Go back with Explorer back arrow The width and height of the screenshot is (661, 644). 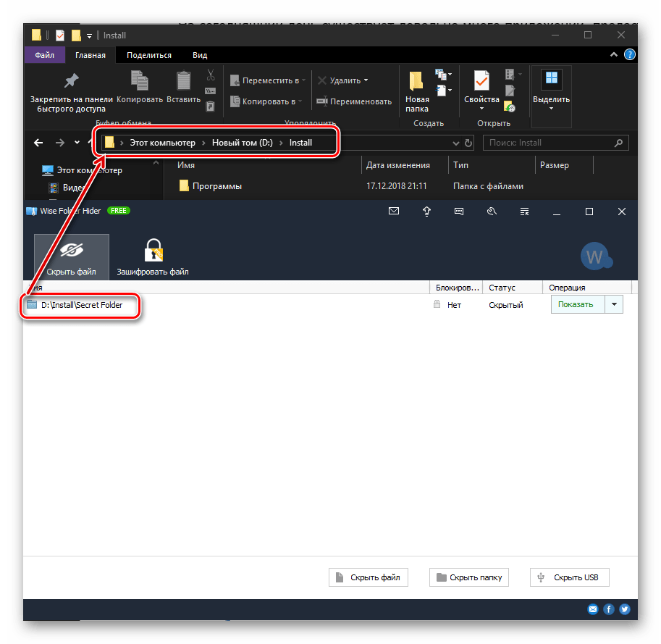(38, 143)
